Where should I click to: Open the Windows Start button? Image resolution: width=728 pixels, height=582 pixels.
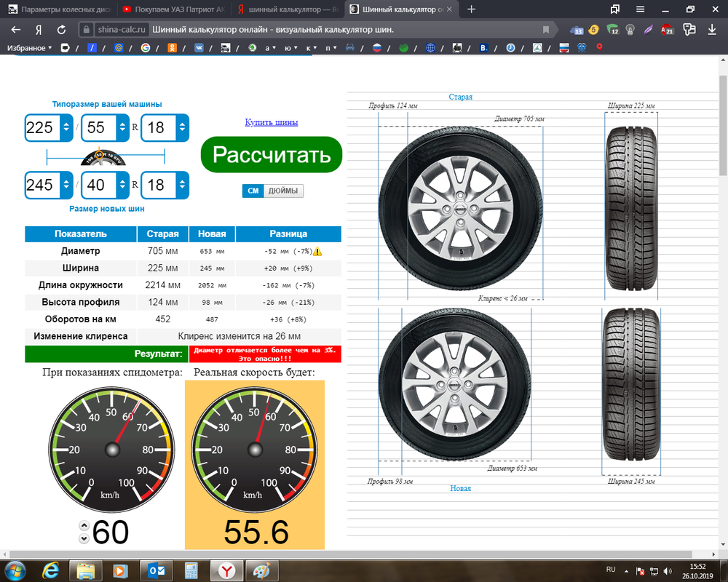15,570
